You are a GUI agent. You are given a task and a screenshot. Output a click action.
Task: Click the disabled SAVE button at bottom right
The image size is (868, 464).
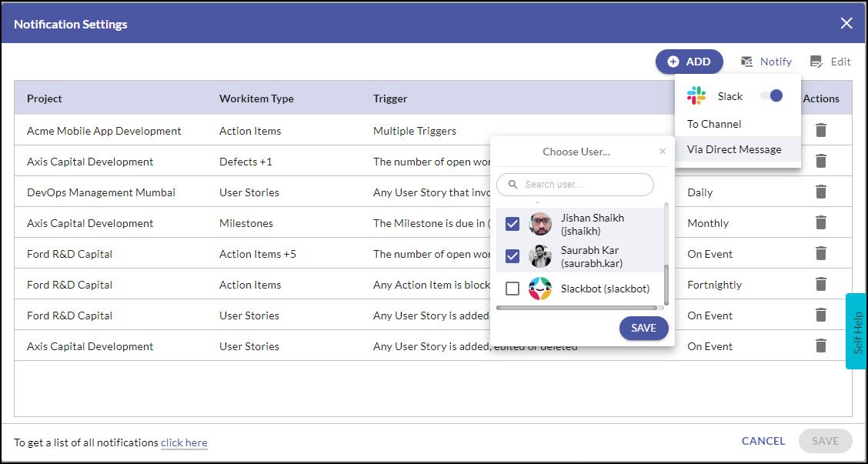click(x=826, y=441)
